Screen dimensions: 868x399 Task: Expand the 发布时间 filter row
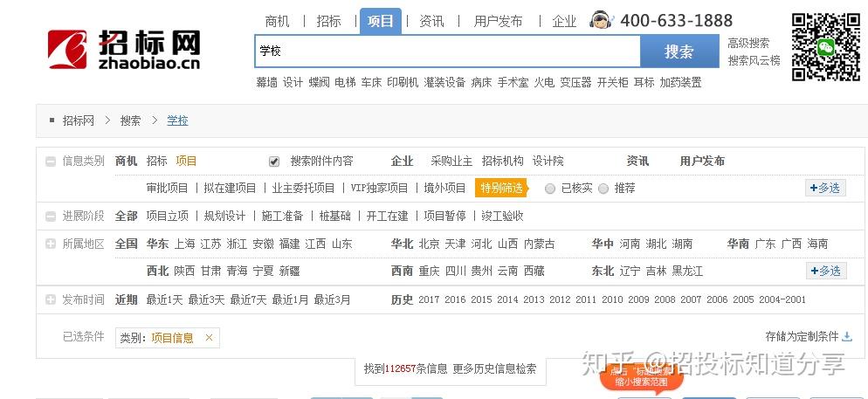point(51,300)
